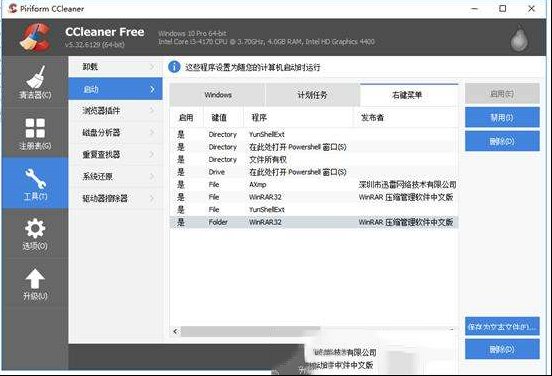Click the upper Delete (删除) button
The image size is (552, 376).
point(502,141)
